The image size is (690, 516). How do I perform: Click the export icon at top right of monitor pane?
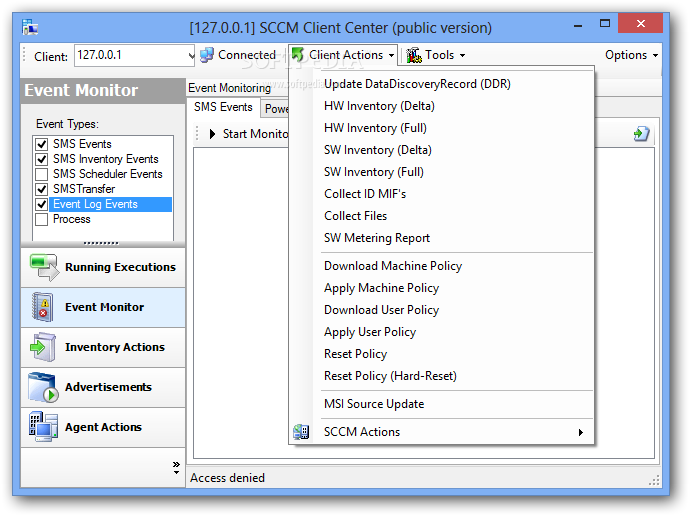(x=642, y=134)
